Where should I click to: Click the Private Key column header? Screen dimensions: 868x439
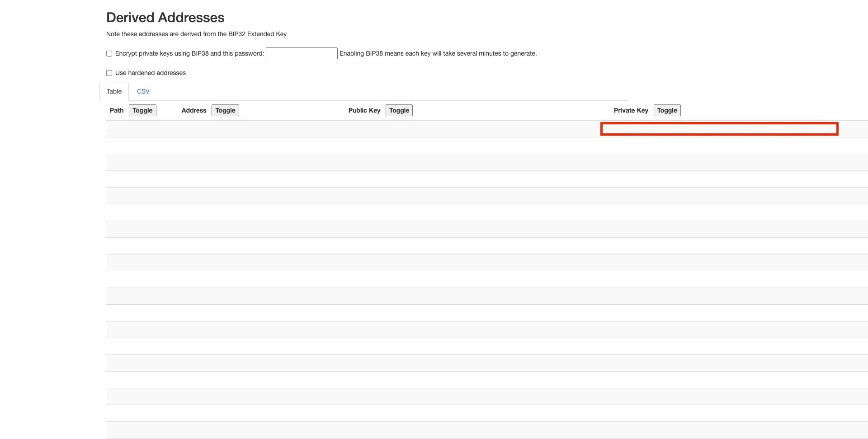pos(631,110)
